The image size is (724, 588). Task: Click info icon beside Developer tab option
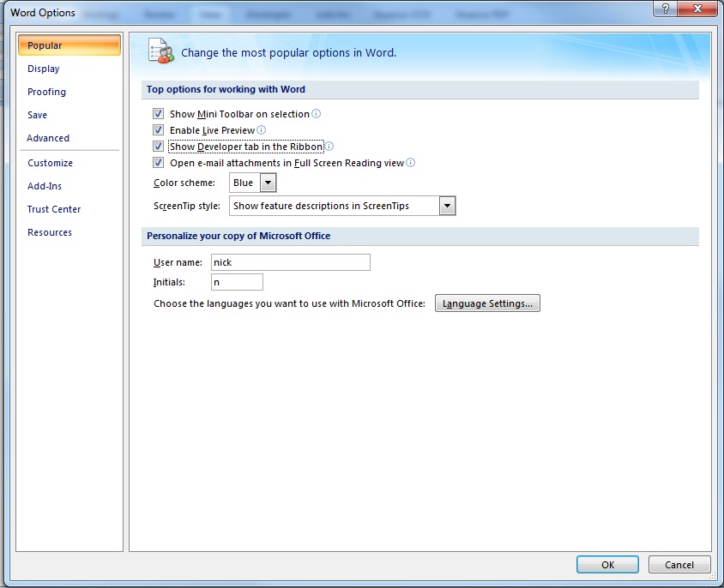329,147
